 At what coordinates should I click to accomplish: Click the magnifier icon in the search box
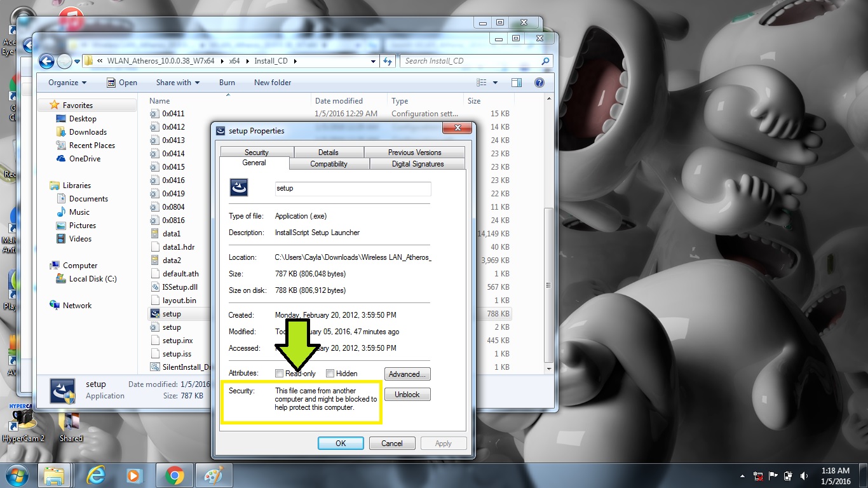click(545, 61)
